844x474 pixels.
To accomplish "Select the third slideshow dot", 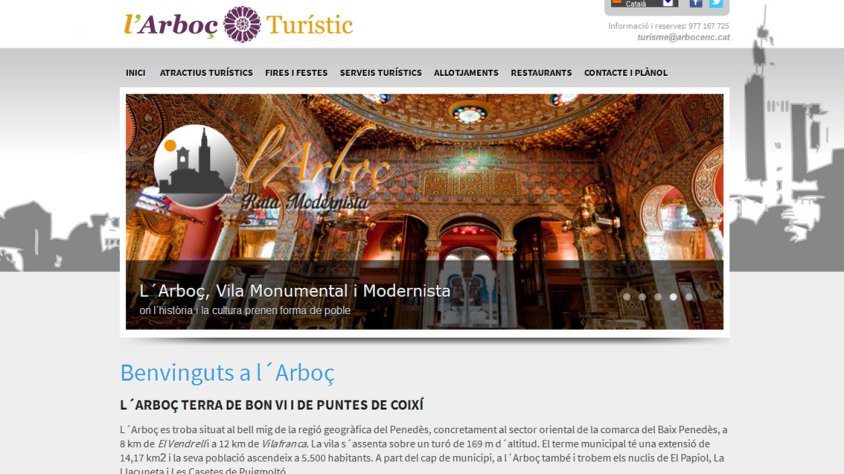I will pos(658,296).
